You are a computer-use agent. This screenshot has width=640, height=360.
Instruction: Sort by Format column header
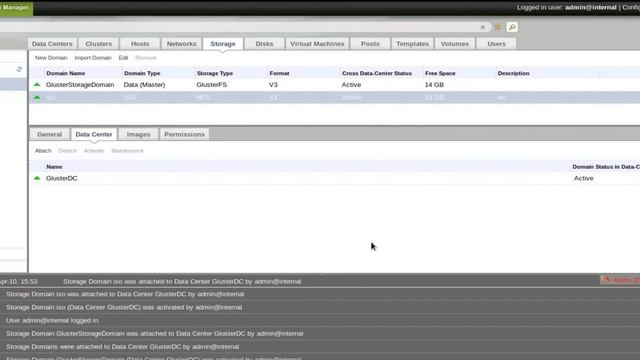point(279,73)
